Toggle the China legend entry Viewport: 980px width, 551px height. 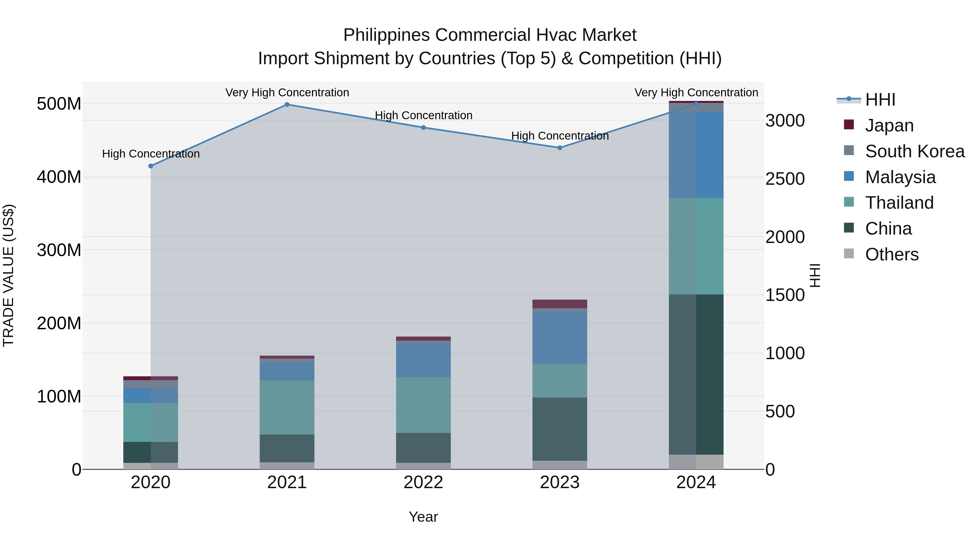click(x=878, y=229)
